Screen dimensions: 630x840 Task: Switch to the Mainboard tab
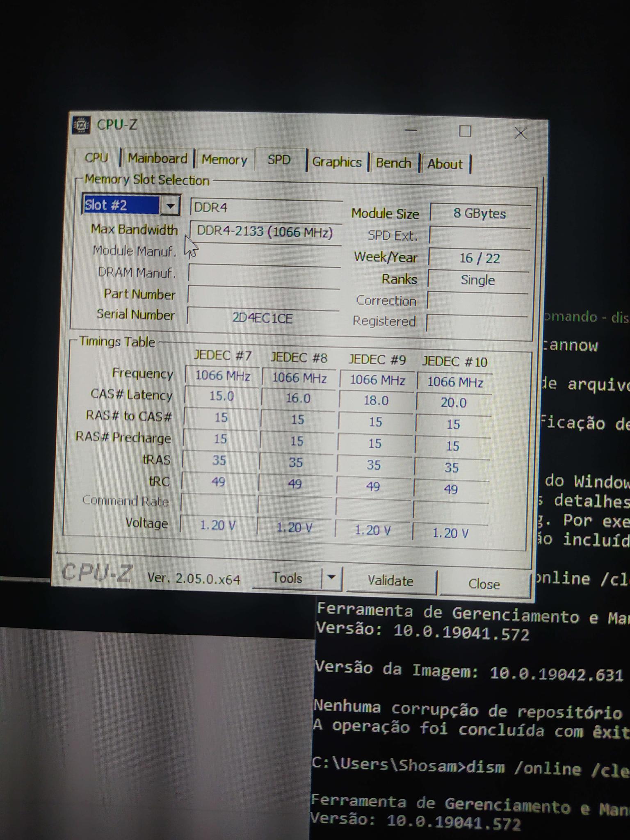pyautogui.click(x=157, y=158)
